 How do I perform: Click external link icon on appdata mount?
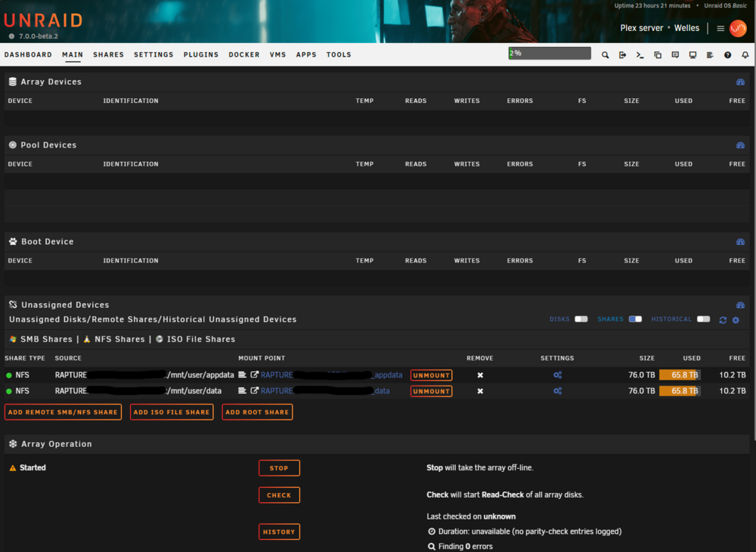254,374
